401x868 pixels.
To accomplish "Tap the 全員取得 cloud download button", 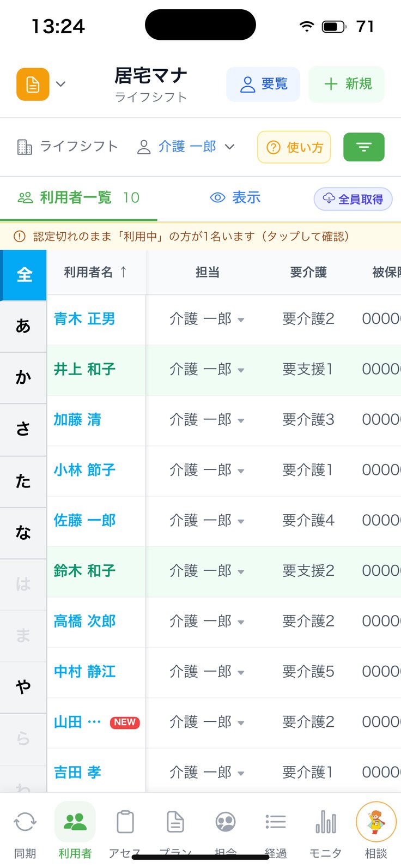I will 353,199.
